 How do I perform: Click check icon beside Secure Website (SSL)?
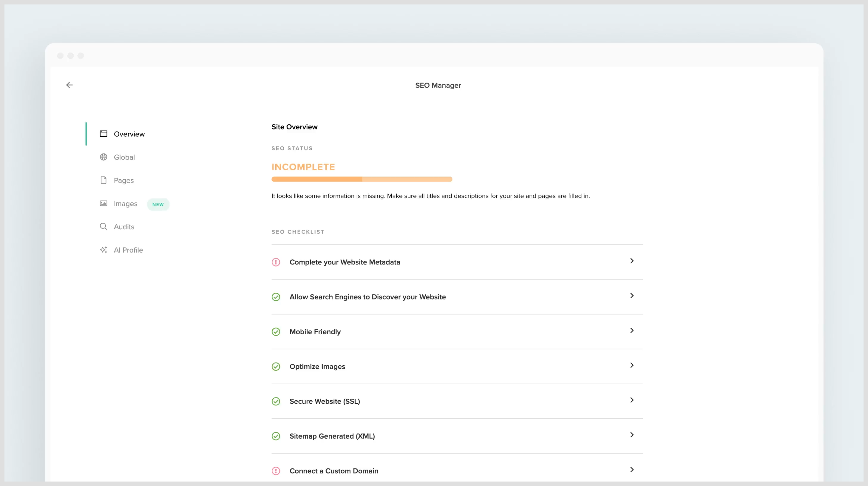276,401
